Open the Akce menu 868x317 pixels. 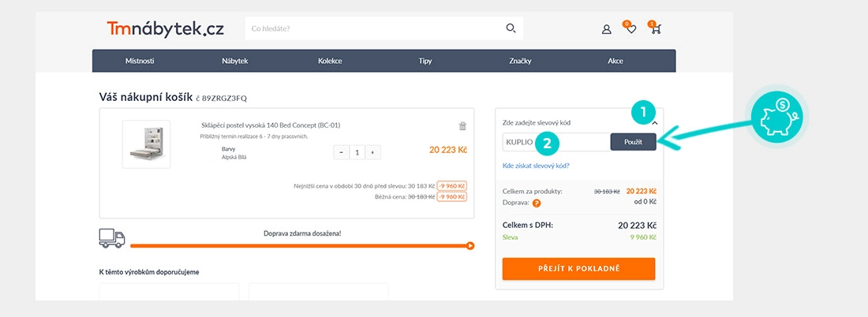click(x=615, y=61)
